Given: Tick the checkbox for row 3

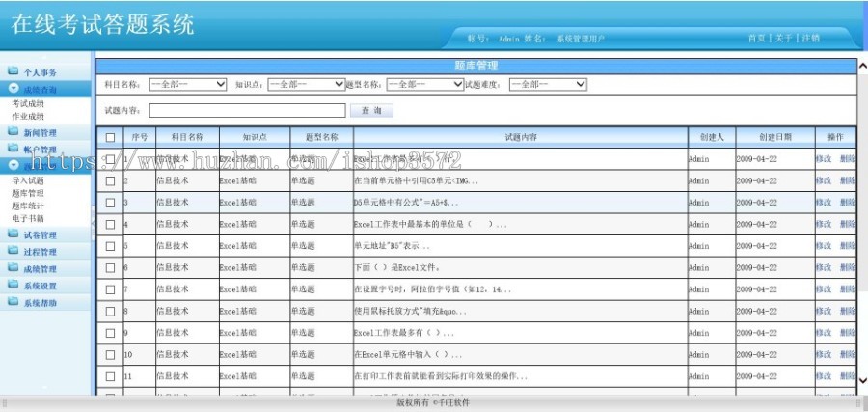Looking at the screenshot, I should (110, 203).
